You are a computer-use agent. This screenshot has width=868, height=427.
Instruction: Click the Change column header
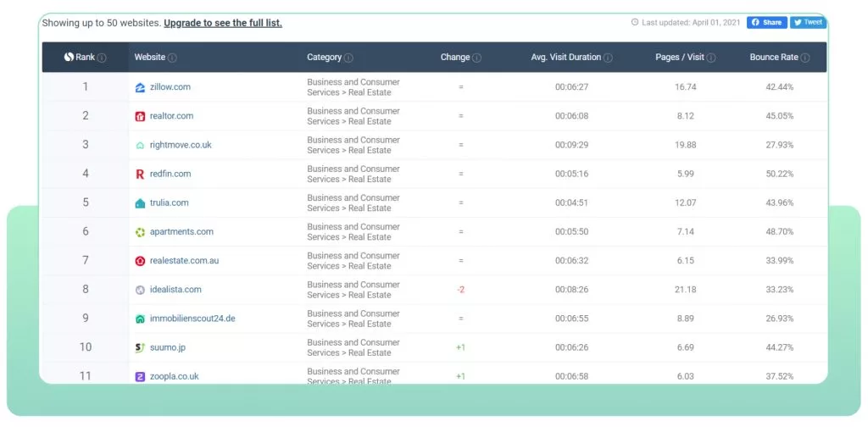(455, 57)
